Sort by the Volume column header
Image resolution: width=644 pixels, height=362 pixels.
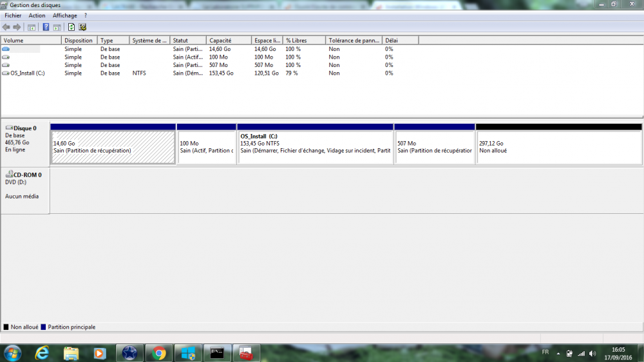pyautogui.click(x=31, y=41)
